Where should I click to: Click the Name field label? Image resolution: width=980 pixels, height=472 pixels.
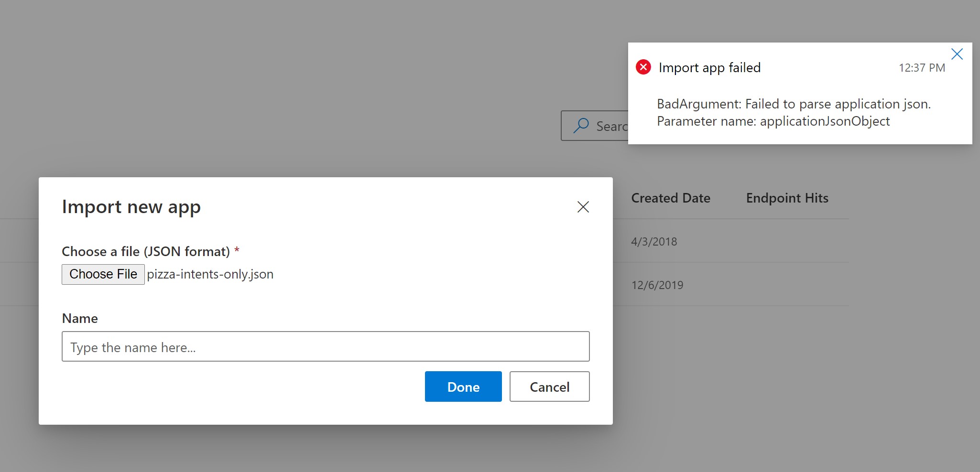tap(80, 318)
